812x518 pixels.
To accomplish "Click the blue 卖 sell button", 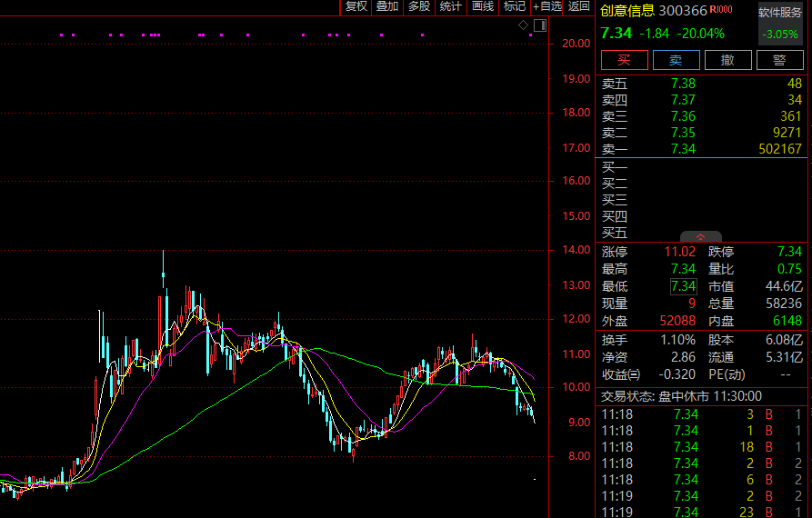I will point(676,60).
